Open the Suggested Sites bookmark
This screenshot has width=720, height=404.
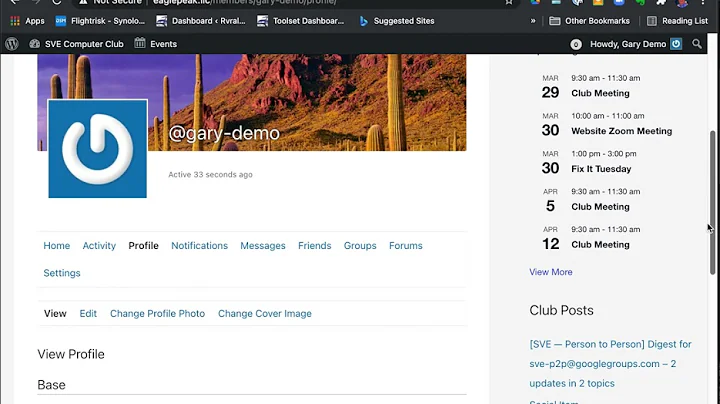point(396,21)
